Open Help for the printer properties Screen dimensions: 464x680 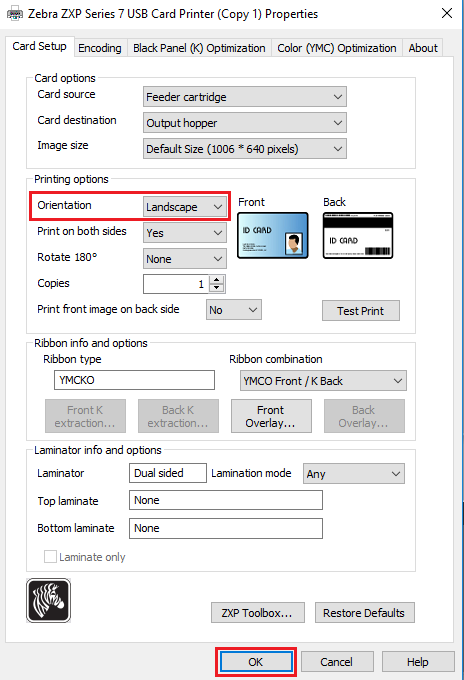pyautogui.click(x=418, y=662)
